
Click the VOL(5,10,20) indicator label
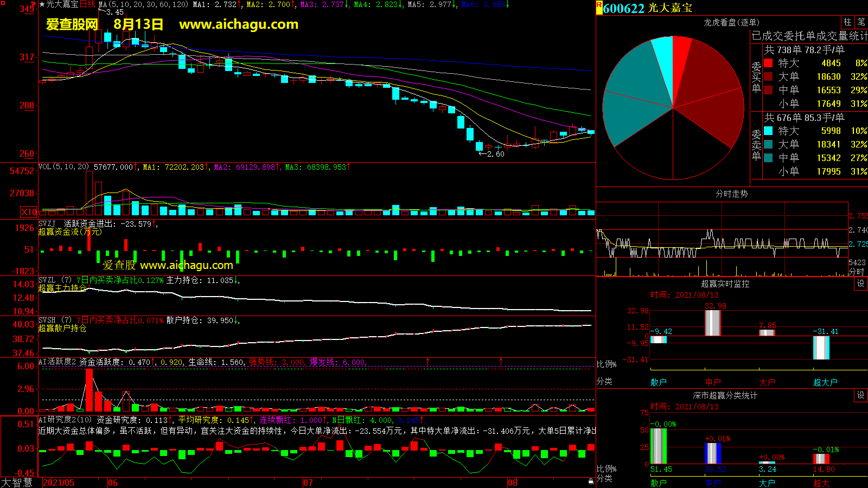pyautogui.click(x=63, y=167)
